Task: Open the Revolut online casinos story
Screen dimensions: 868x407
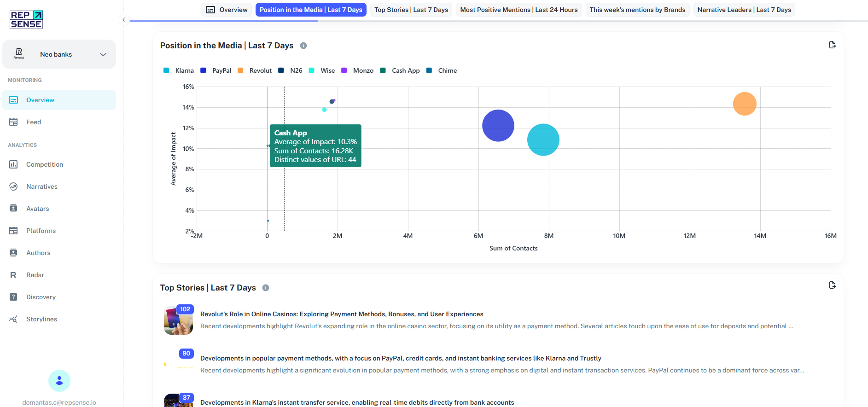Action: click(342, 314)
